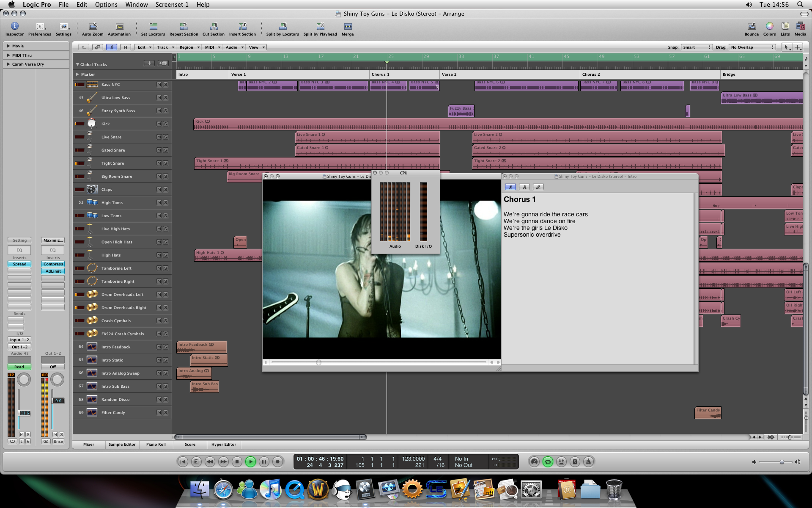Open Logic Preferences toolbar icon
The width and height of the screenshot is (812, 508).
(x=39, y=29)
